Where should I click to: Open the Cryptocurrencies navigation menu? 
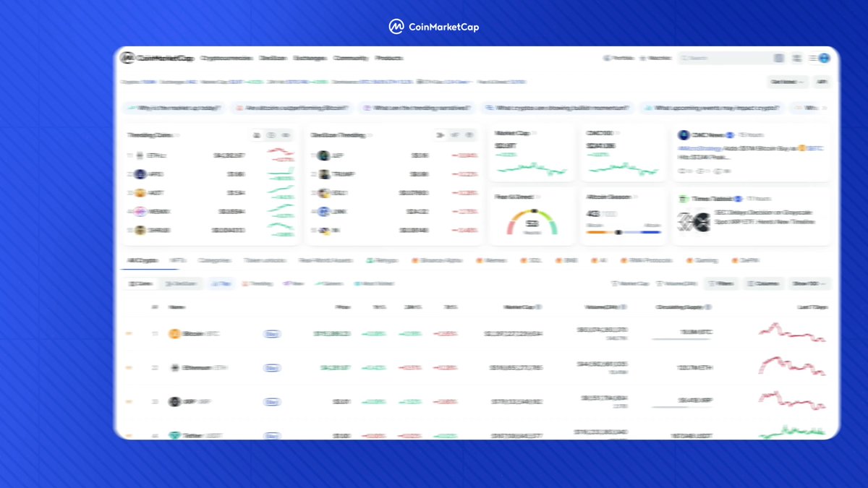pos(226,59)
